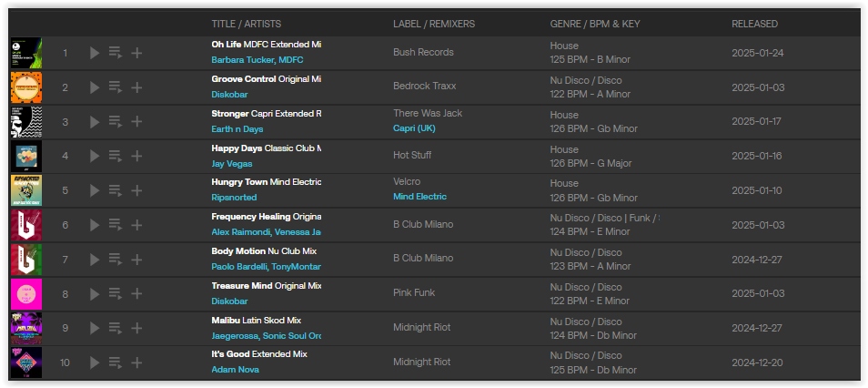This screenshot has height=388, width=868.
Task: Play track 1 Oh Life
Action: [95, 53]
